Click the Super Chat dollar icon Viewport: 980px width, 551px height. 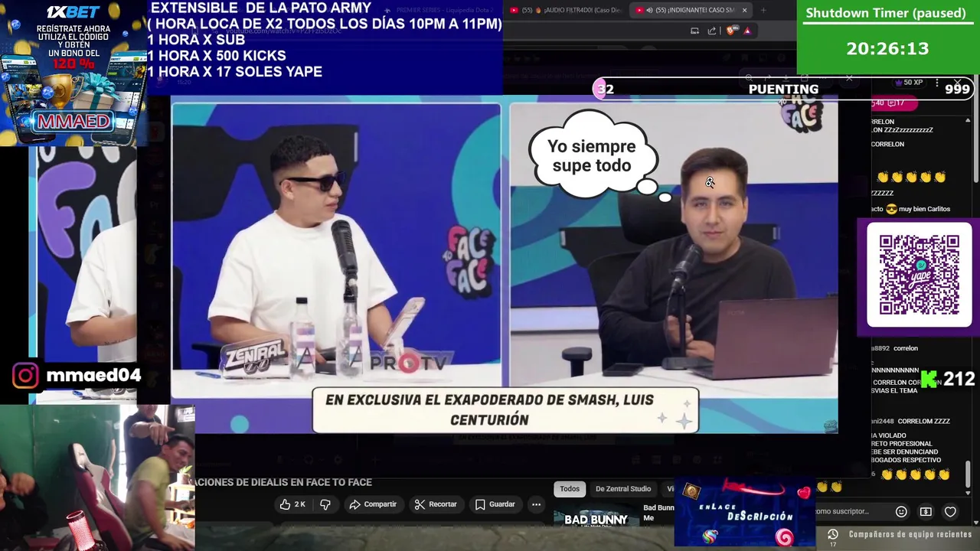point(926,511)
